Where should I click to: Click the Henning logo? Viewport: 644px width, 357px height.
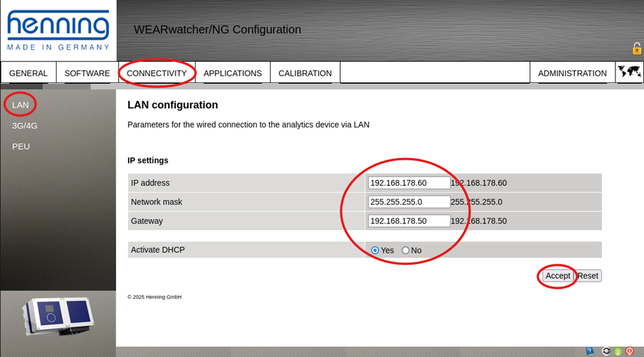pyautogui.click(x=58, y=30)
